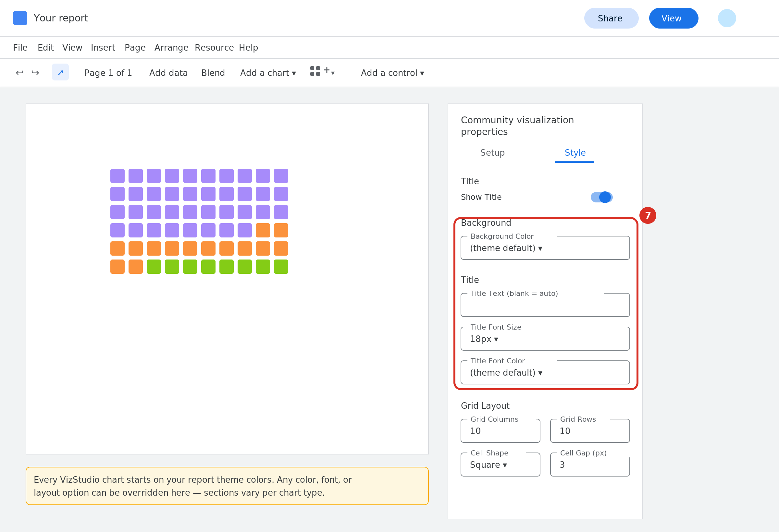This screenshot has height=532, width=779.
Task: Open the user account avatar
Action: click(727, 18)
